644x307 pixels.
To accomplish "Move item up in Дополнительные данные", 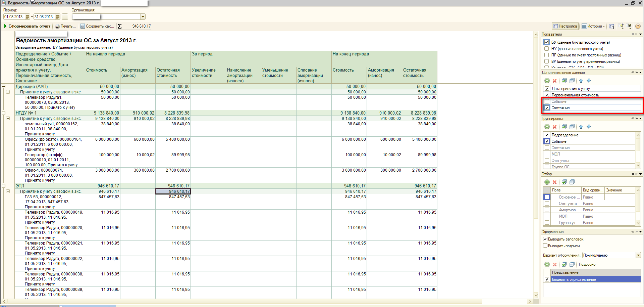I will pos(581,81).
